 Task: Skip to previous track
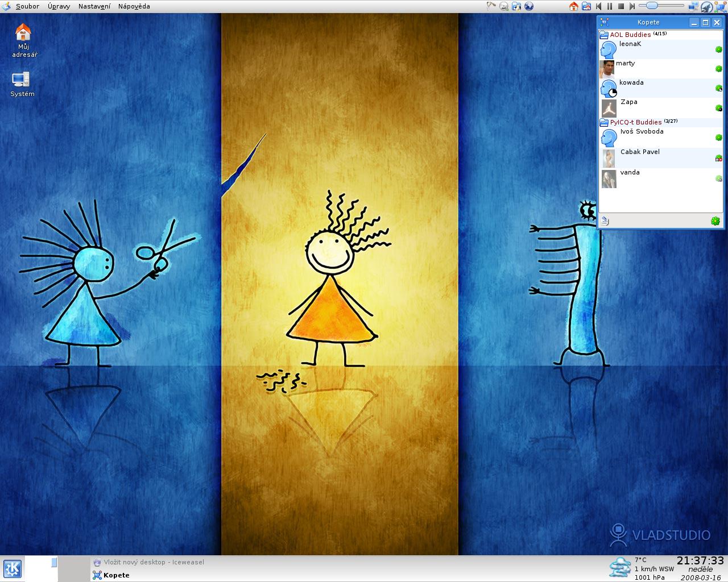coord(598,6)
